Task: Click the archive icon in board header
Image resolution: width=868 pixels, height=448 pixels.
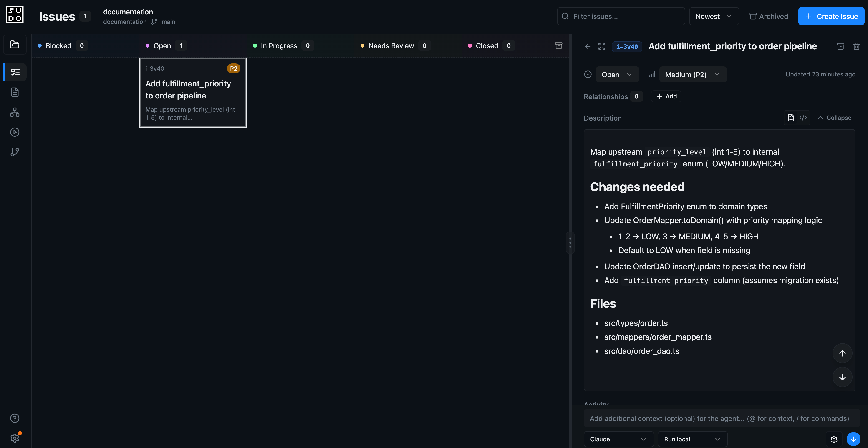Action: click(x=559, y=45)
